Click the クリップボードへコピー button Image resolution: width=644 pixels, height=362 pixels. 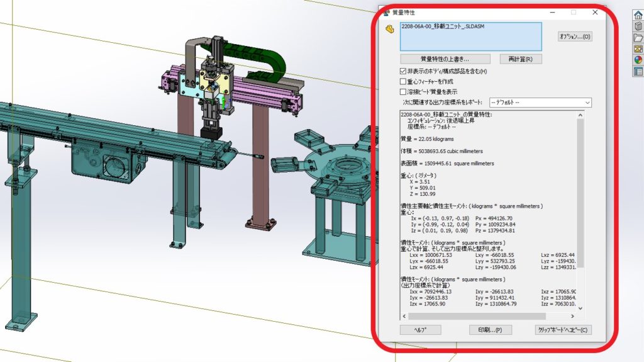(562, 329)
